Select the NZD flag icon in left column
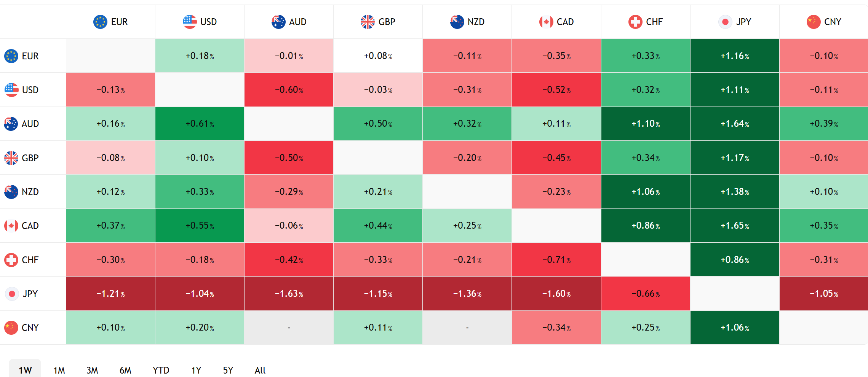 pos(11,192)
